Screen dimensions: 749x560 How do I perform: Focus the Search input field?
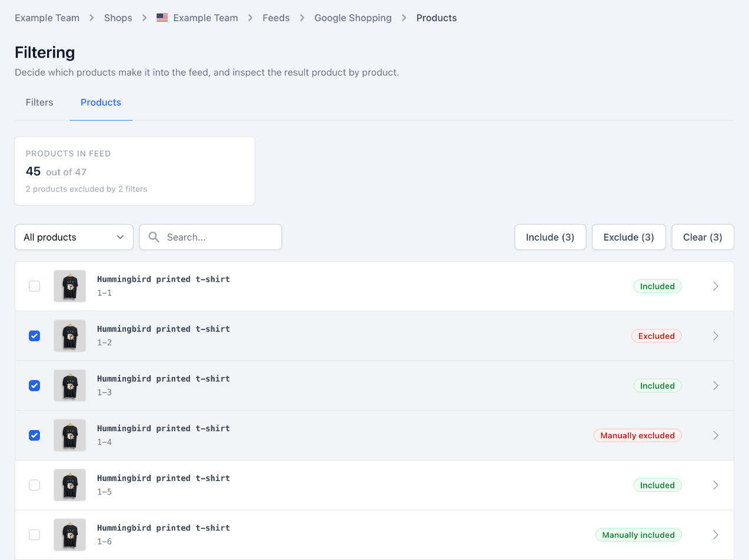click(x=211, y=237)
